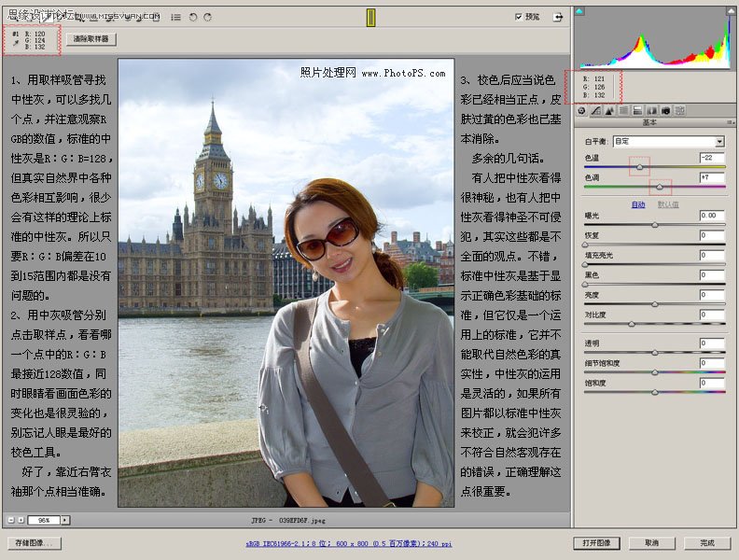Click the 透明 clarity slider handle
Screen dimensions: 739x560
click(x=655, y=353)
